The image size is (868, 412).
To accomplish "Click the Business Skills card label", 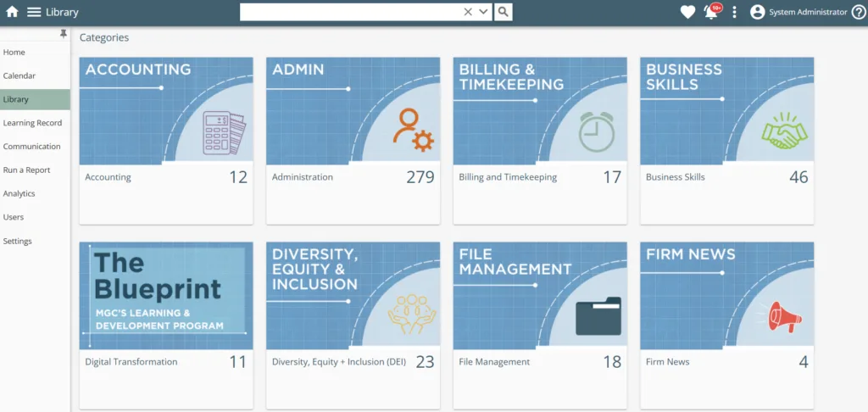I will coord(676,177).
